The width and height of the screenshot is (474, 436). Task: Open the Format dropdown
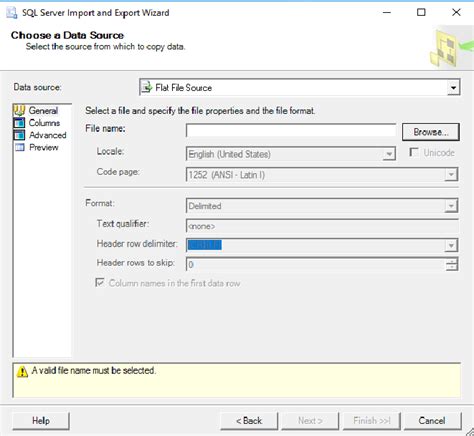451,206
